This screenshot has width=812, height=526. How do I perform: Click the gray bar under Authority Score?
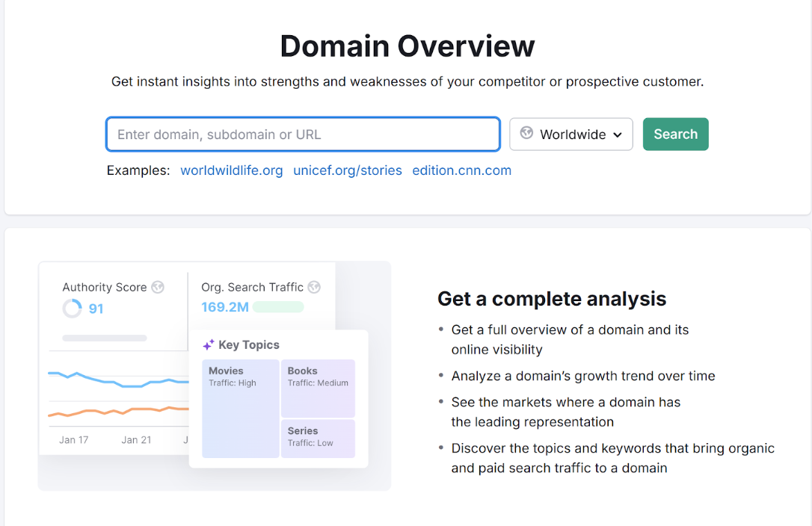(105, 338)
